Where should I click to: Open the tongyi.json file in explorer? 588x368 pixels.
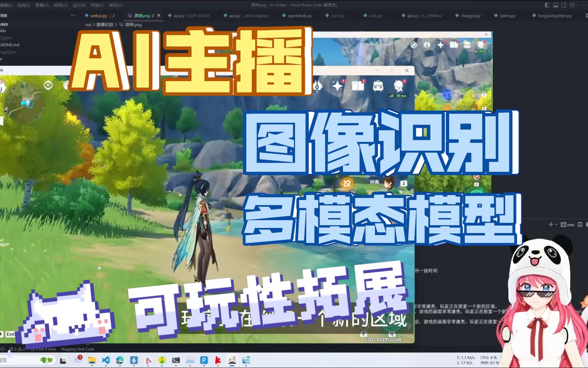coord(8,52)
